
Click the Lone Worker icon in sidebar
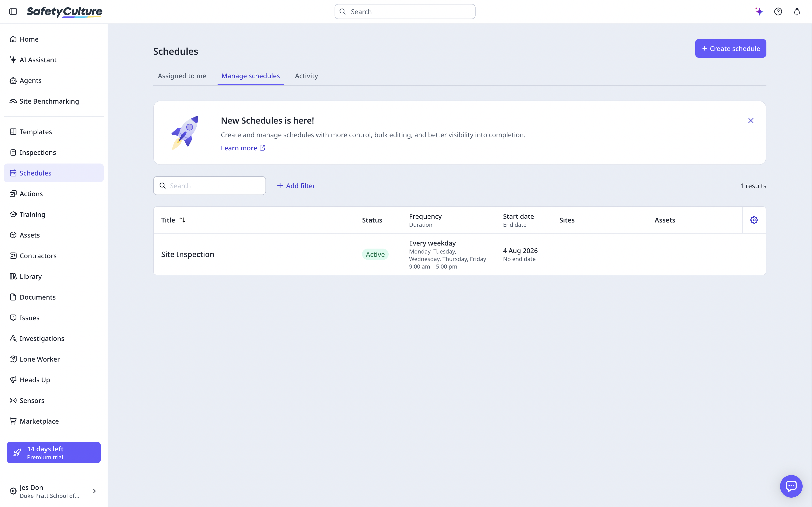(13, 359)
